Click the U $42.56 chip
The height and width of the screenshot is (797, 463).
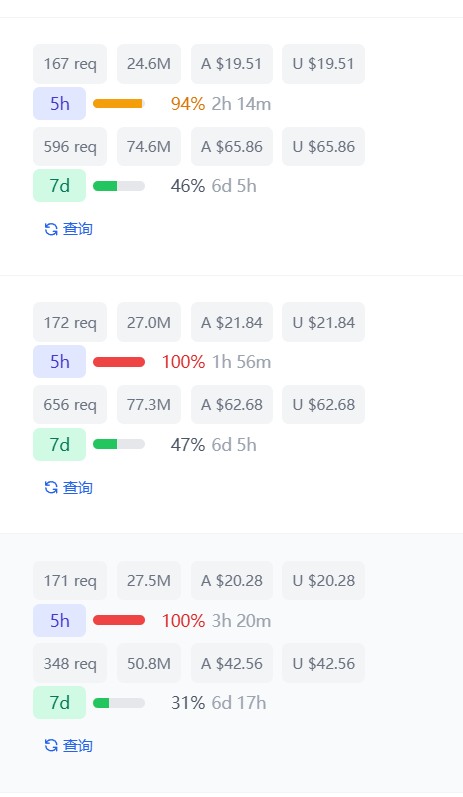pyautogui.click(x=324, y=663)
